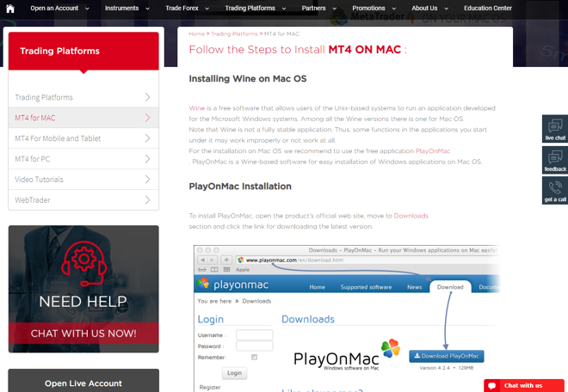The image size is (568, 392).
Task: Click the chevron next to Video Tutorials
Action: (x=147, y=180)
